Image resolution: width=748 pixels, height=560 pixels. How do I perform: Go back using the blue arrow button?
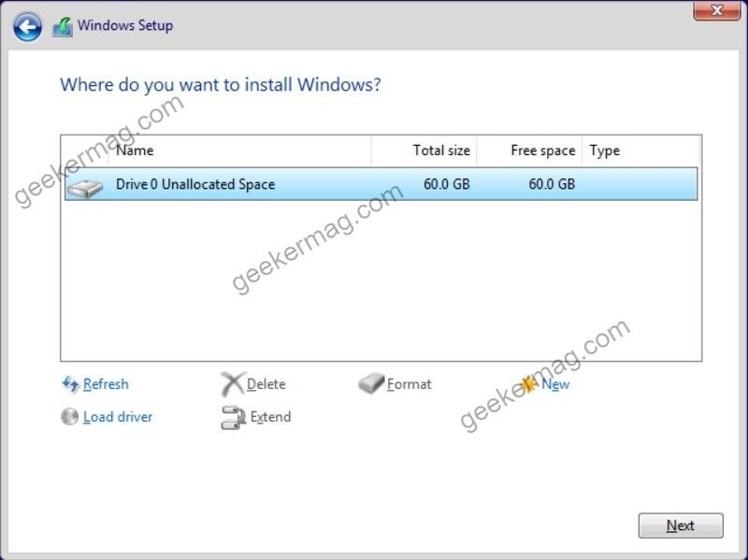27,27
